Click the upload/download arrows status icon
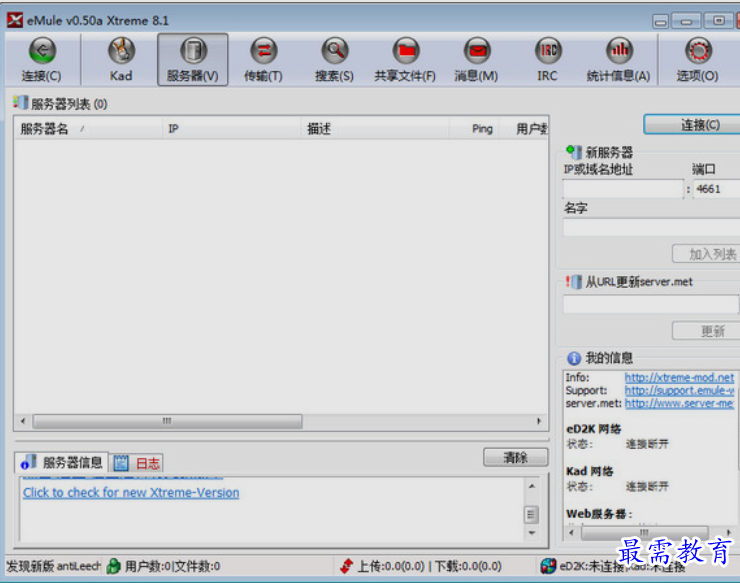 coord(347,566)
